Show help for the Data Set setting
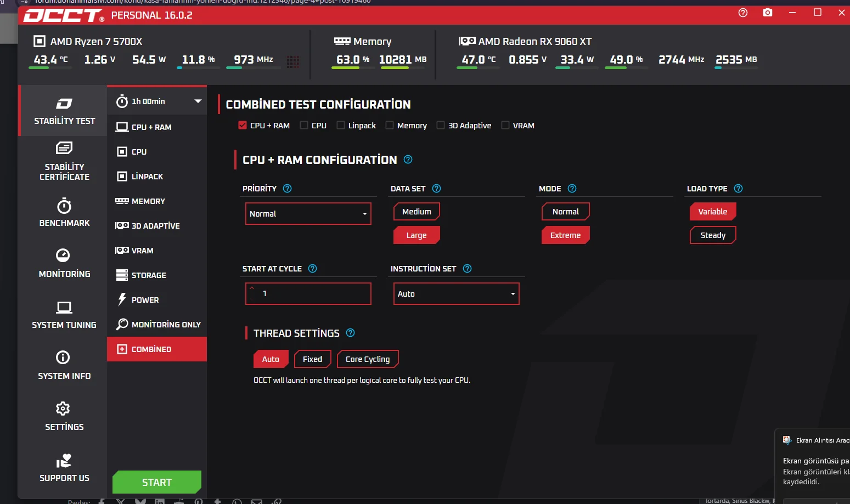 pyautogui.click(x=436, y=189)
